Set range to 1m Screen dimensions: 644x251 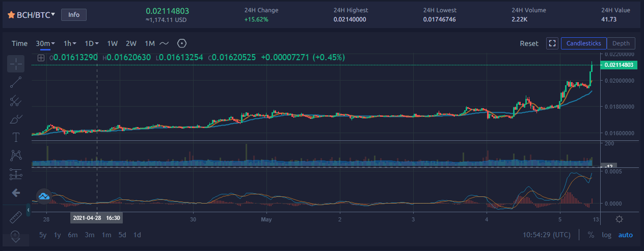pyautogui.click(x=106, y=235)
